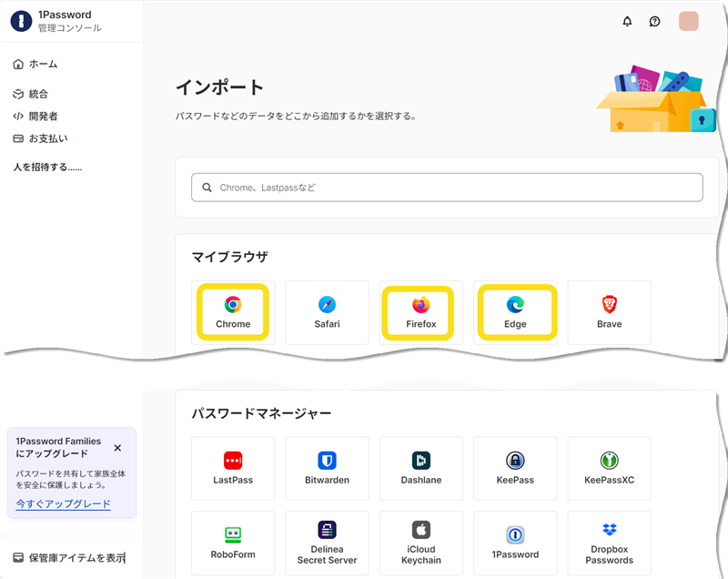Pick the Brave browser tile

(x=609, y=312)
